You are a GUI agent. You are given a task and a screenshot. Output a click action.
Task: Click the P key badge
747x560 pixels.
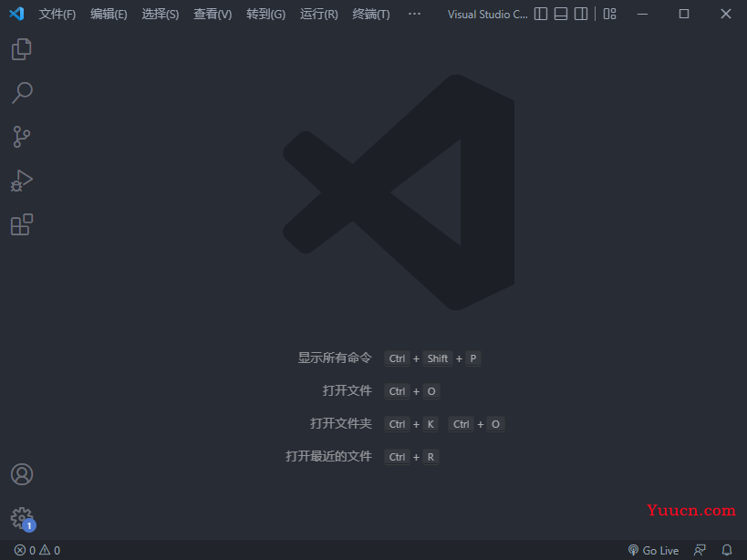click(x=473, y=358)
